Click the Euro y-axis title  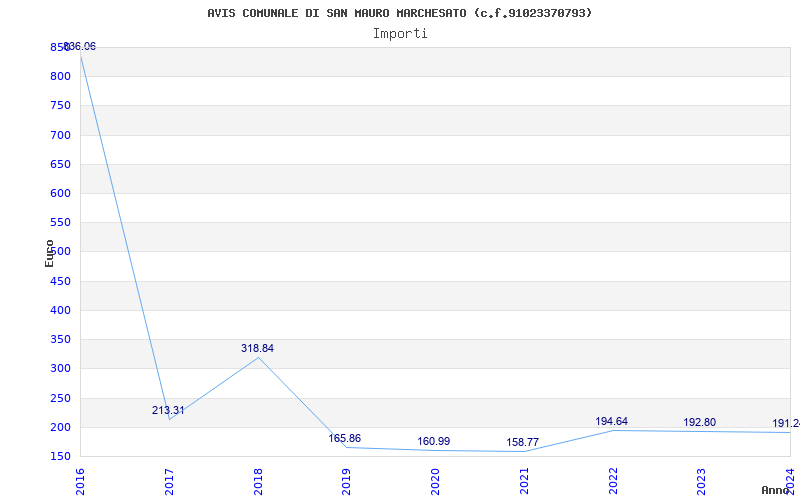pyautogui.click(x=49, y=253)
